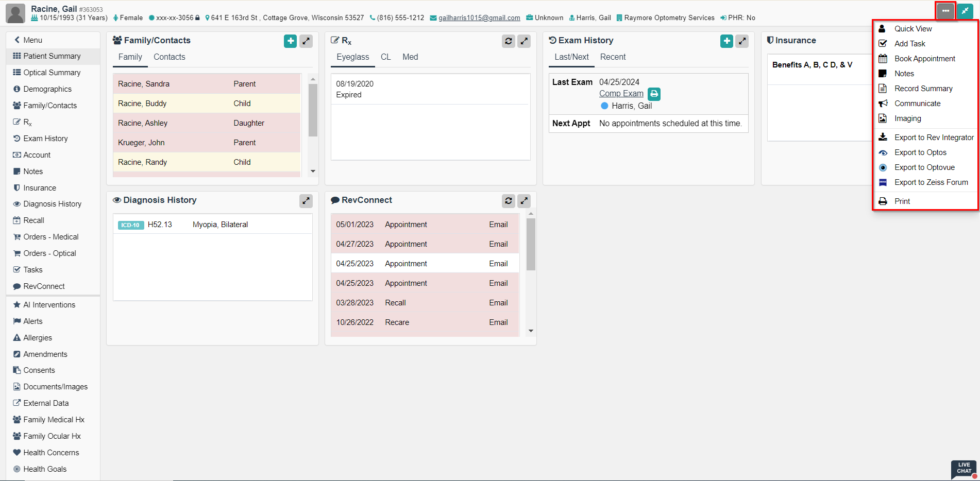The width and height of the screenshot is (980, 481).
Task: Add a new exam in Exam History
Action: (726, 41)
